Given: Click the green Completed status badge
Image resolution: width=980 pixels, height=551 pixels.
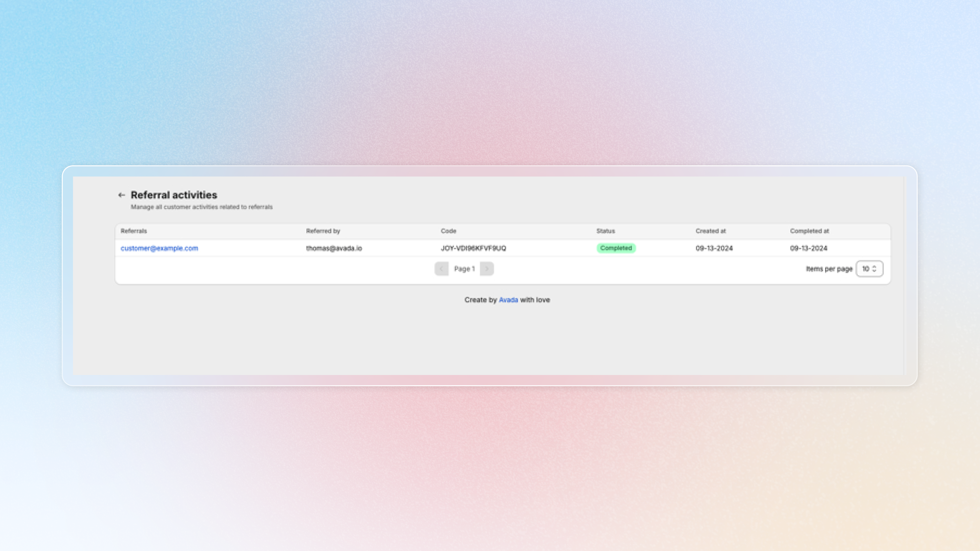Looking at the screenshot, I should point(616,248).
